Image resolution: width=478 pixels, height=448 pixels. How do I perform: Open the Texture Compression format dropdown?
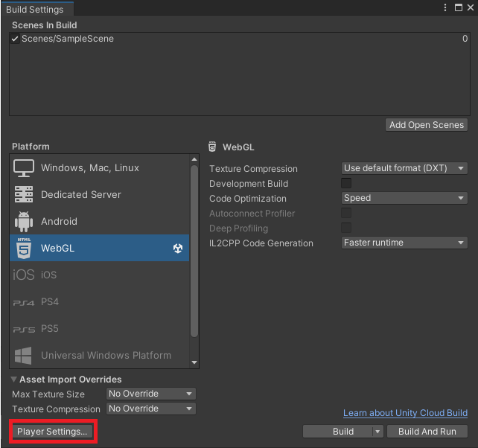(404, 168)
